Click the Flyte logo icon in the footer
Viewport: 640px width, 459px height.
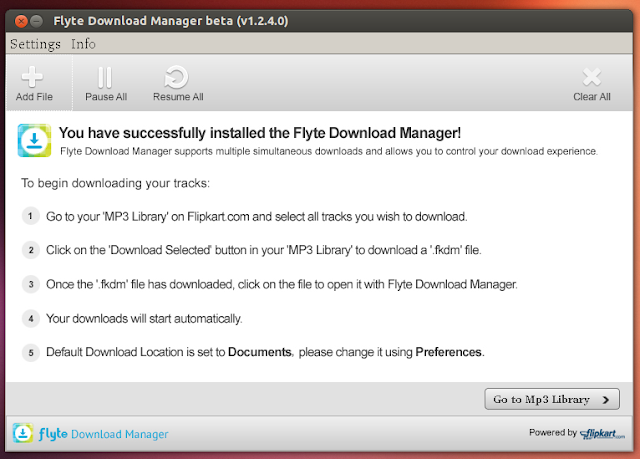pos(23,433)
